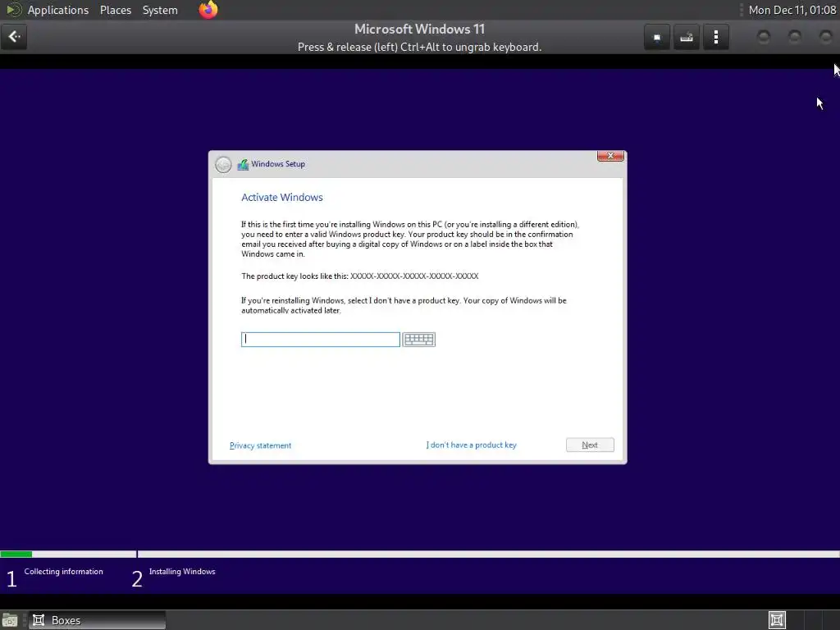
Task: Close the Windows Setup dialog
Action: pyautogui.click(x=610, y=156)
